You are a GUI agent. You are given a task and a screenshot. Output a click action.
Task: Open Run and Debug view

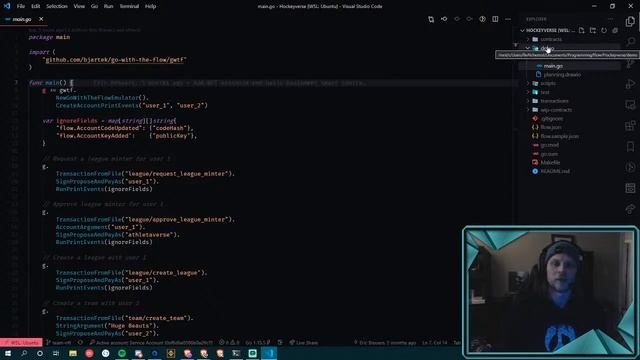[630, 84]
